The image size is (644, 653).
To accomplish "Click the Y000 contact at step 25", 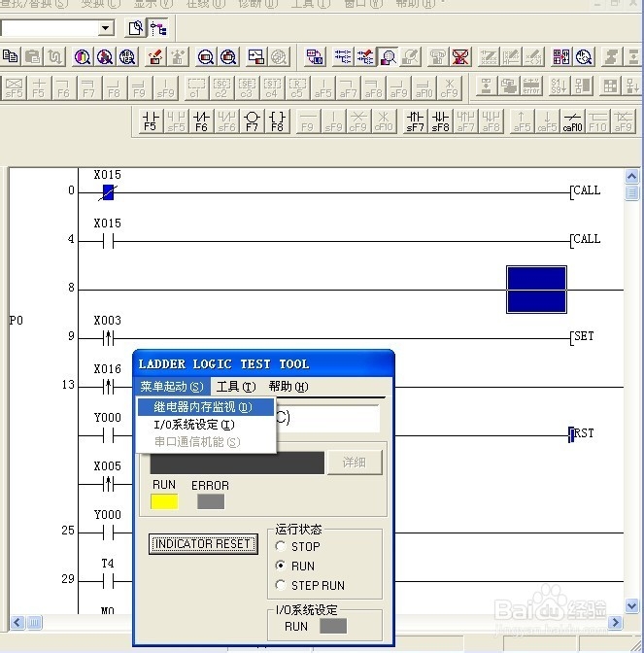I will tap(108, 533).
